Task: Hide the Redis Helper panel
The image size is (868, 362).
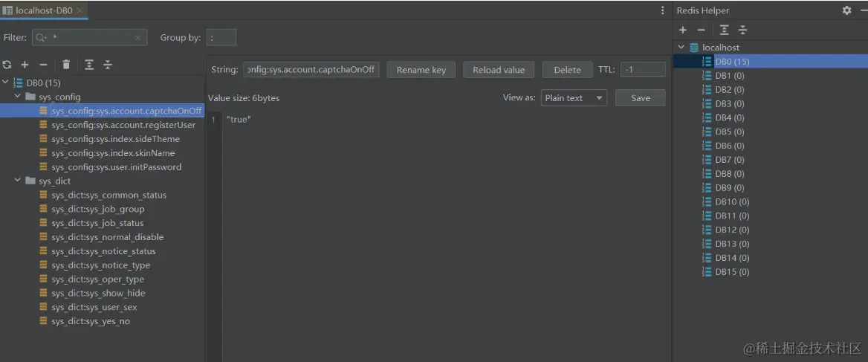Action: (x=864, y=10)
